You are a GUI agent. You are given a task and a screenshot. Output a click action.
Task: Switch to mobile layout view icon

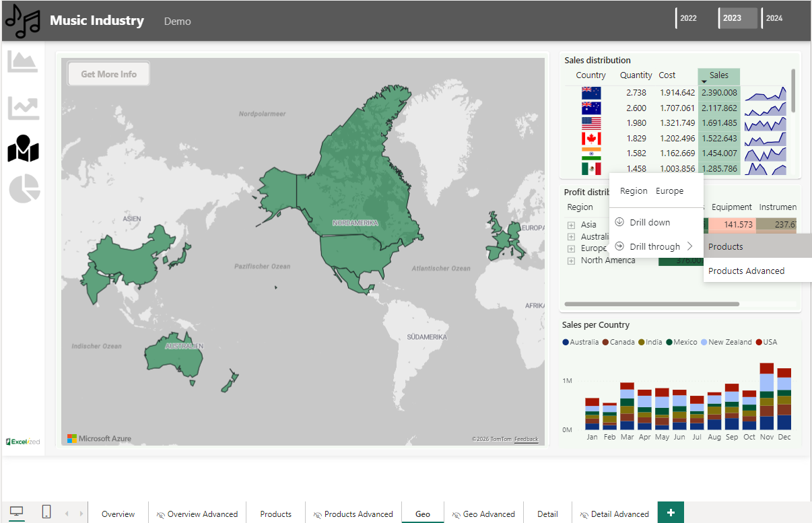(x=46, y=512)
